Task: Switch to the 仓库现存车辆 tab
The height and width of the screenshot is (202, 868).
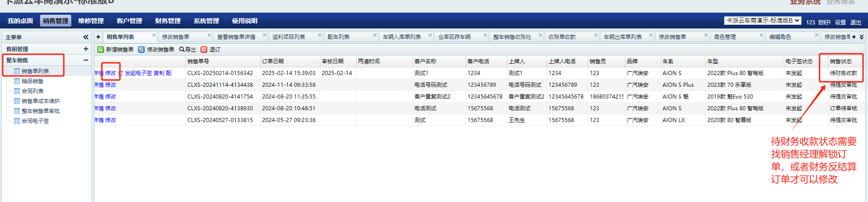Action: 454,37
